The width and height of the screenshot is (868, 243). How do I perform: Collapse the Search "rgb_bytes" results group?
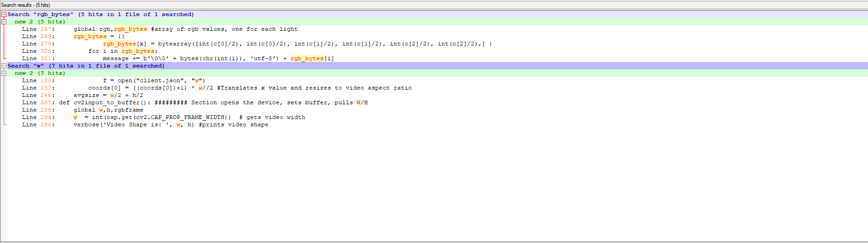click(x=4, y=14)
